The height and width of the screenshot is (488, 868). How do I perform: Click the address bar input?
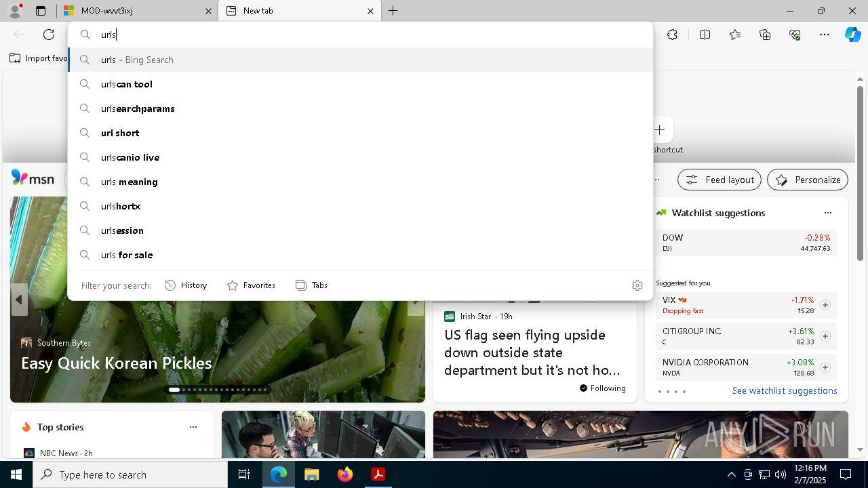pyautogui.click(x=360, y=35)
